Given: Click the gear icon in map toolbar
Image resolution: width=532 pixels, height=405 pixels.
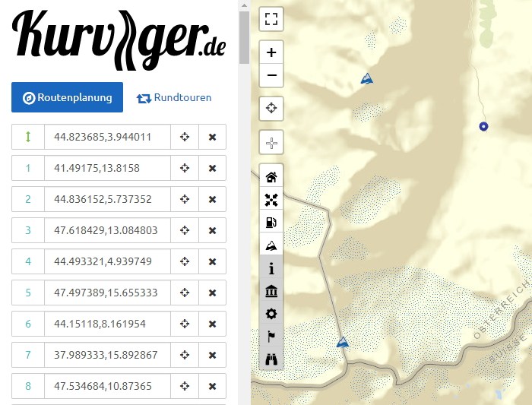Looking at the screenshot, I should (271, 314).
